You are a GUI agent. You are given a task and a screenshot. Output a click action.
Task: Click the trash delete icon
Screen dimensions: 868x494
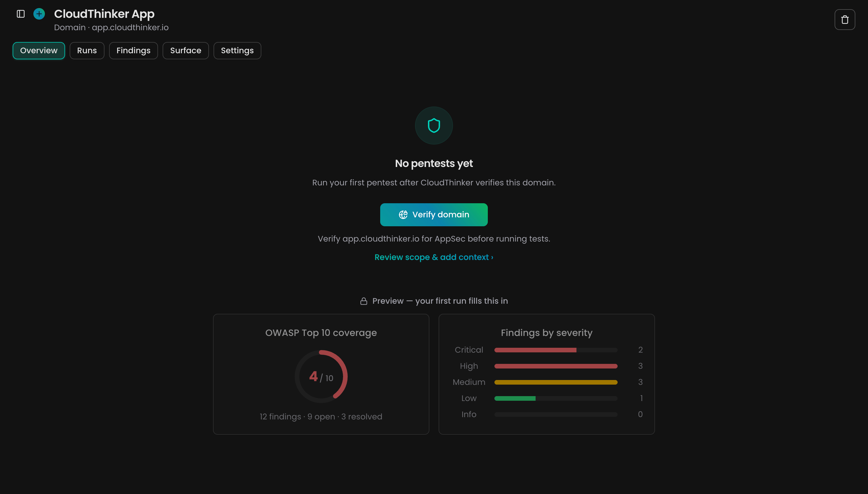(845, 20)
